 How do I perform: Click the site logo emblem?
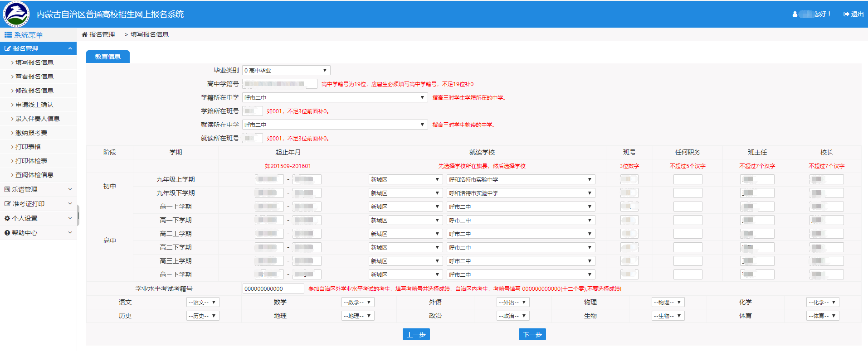16,14
